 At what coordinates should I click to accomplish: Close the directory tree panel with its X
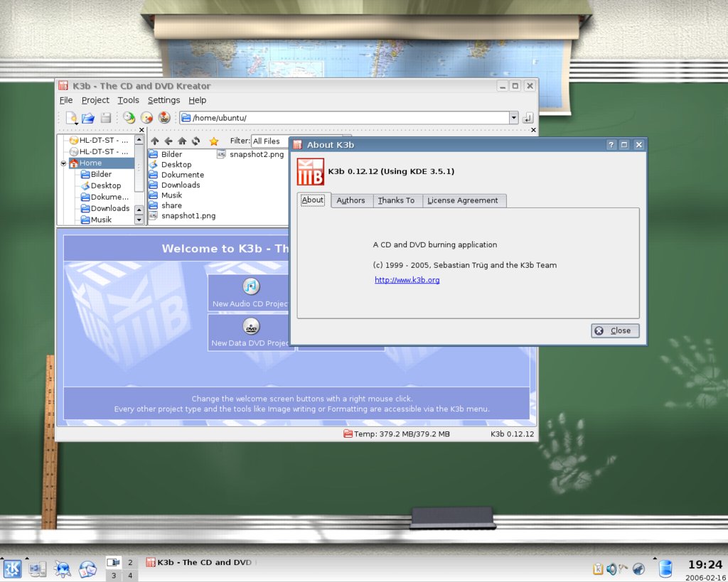click(141, 130)
